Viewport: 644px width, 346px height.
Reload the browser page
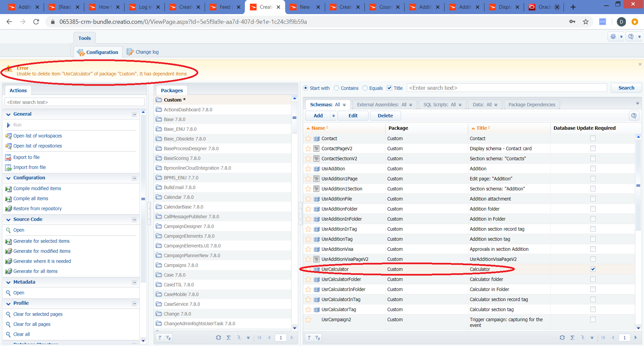click(36, 22)
